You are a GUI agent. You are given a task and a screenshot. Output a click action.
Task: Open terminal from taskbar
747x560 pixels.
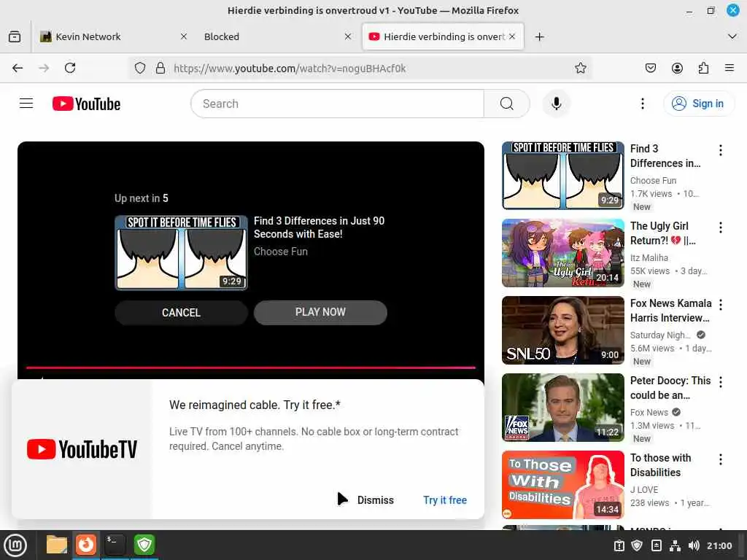115,545
